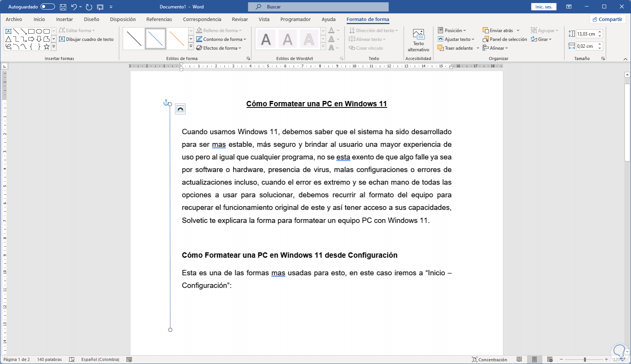This screenshot has width=631, height=364.
Task: Select the rectangle shape
Action: click(x=31, y=31)
